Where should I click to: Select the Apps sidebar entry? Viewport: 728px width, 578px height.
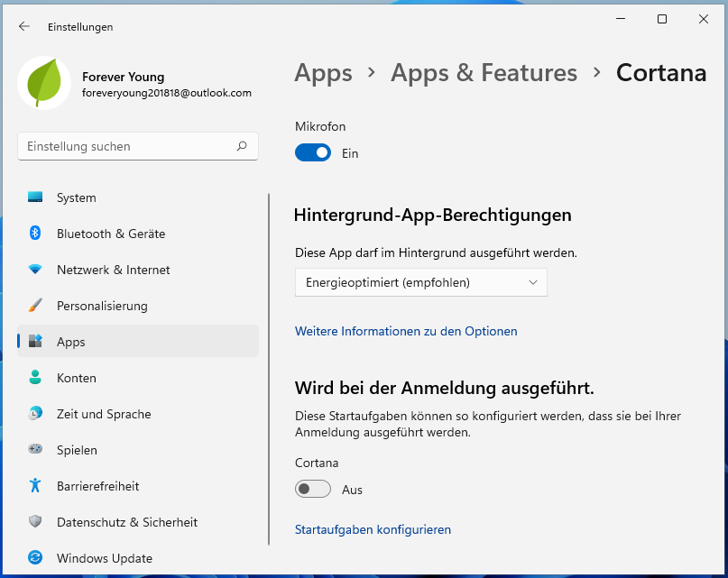[x=138, y=341]
